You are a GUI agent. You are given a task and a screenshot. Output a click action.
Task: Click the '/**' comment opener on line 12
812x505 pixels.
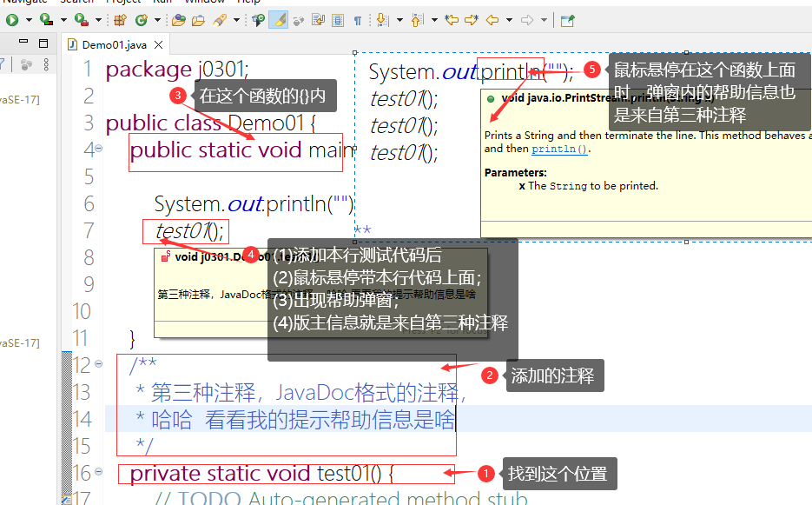tap(143, 364)
